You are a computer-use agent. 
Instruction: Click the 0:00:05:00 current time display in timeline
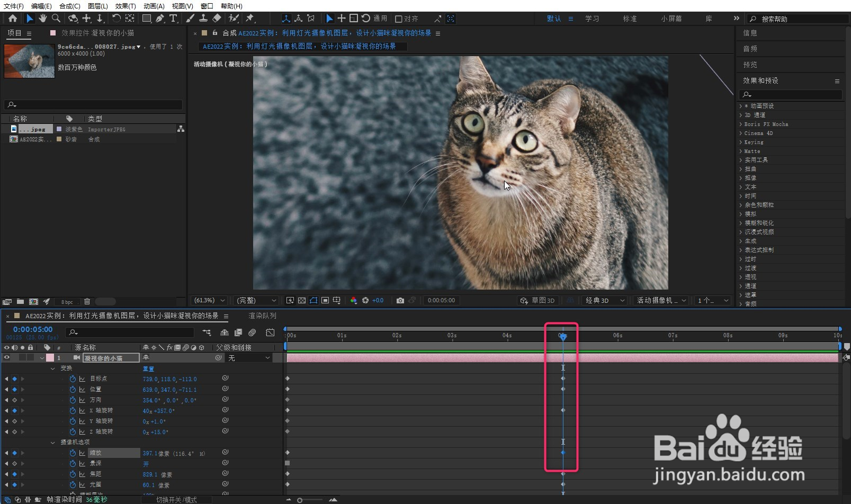coord(33,329)
